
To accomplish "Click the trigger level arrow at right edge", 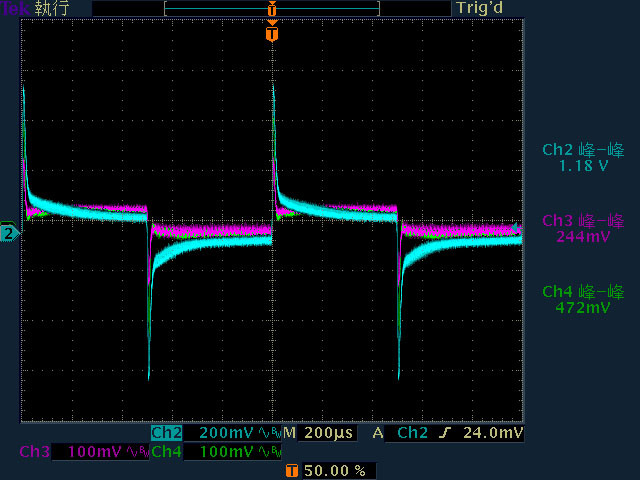I will point(516,228).
